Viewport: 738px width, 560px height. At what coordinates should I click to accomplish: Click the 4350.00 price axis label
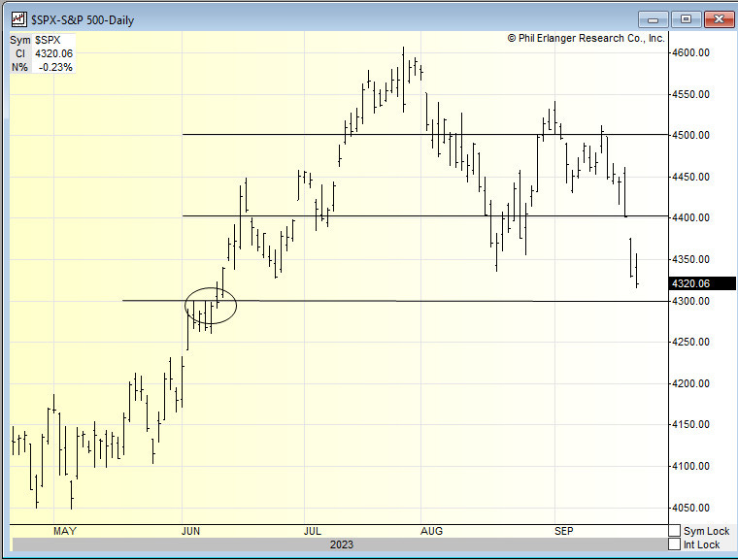[691, 259]
